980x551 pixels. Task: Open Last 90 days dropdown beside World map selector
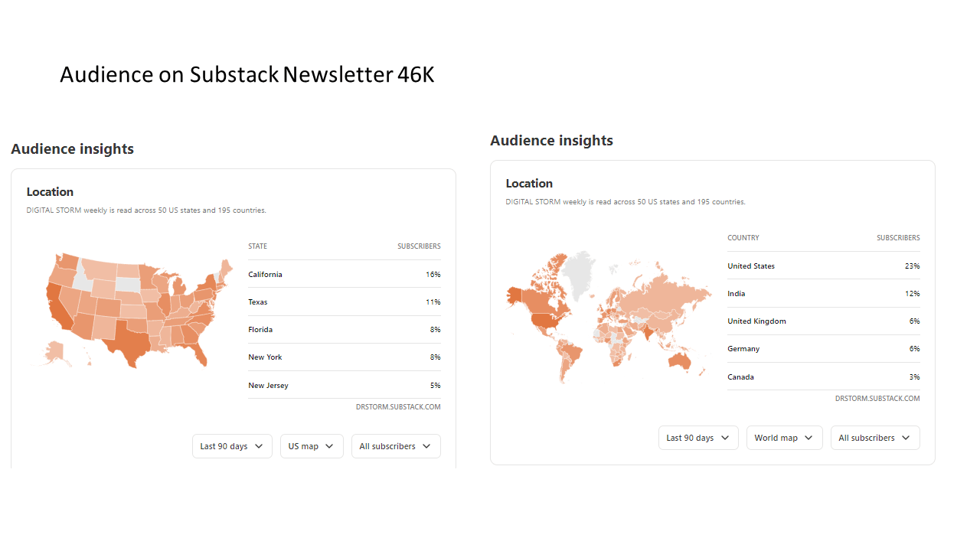point(698,438)
